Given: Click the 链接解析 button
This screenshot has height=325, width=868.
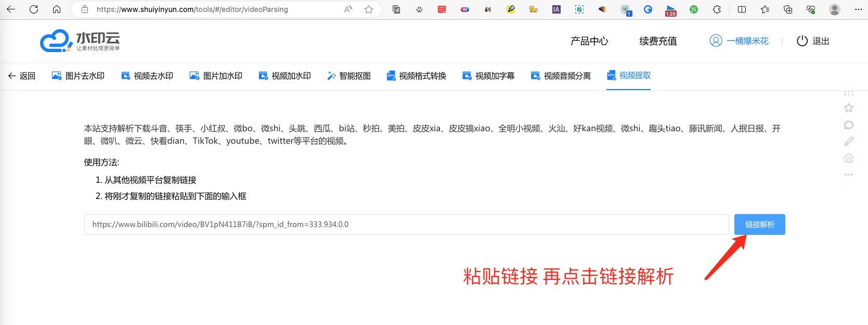Looking at the screenshot, I should [759, 224].
